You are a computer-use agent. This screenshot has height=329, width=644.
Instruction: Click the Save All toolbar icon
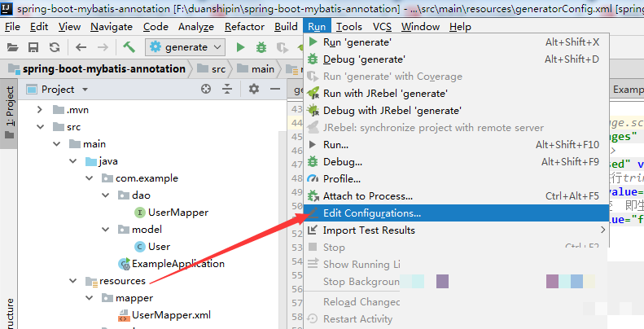coord(33,48)
